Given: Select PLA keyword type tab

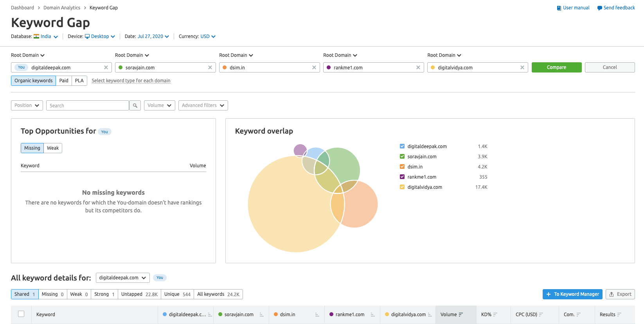Looking at the screenshot, I should click(79, 81).
